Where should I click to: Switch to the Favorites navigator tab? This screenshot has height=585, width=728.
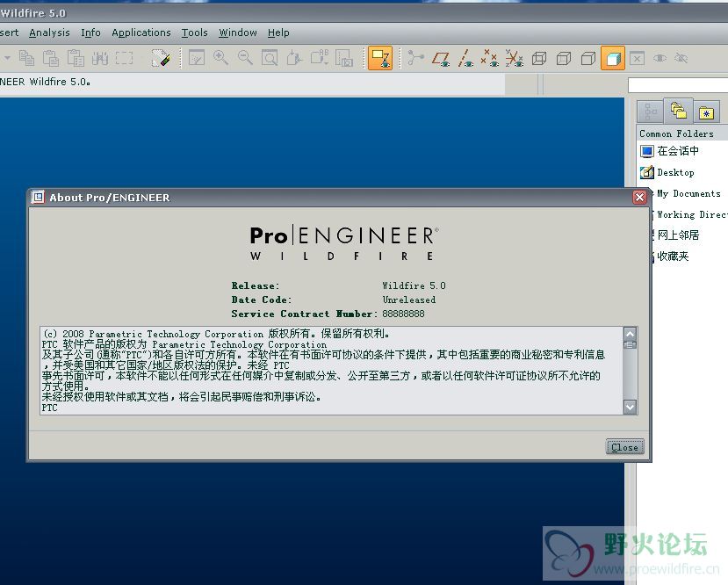pyautogui.click(x=706, y=112)
